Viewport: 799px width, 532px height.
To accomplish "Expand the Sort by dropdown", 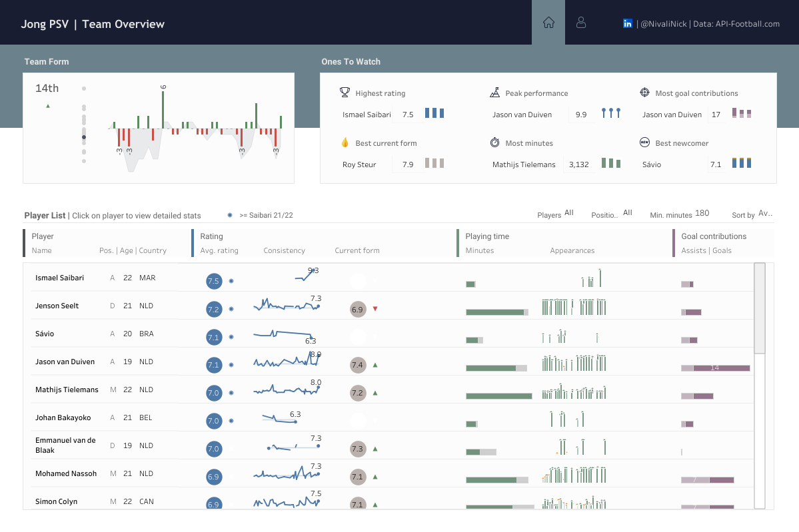I will (765, 214).
